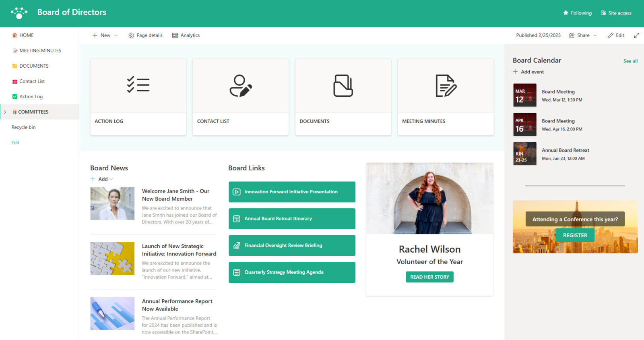Expand the COMMITTEES navigation chevron

(5, 112)
